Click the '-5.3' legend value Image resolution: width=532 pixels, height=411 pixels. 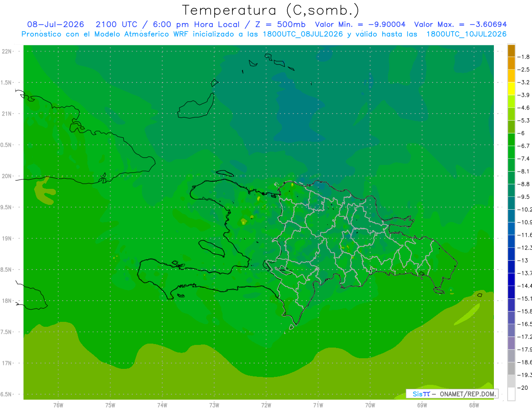point(524,121)
